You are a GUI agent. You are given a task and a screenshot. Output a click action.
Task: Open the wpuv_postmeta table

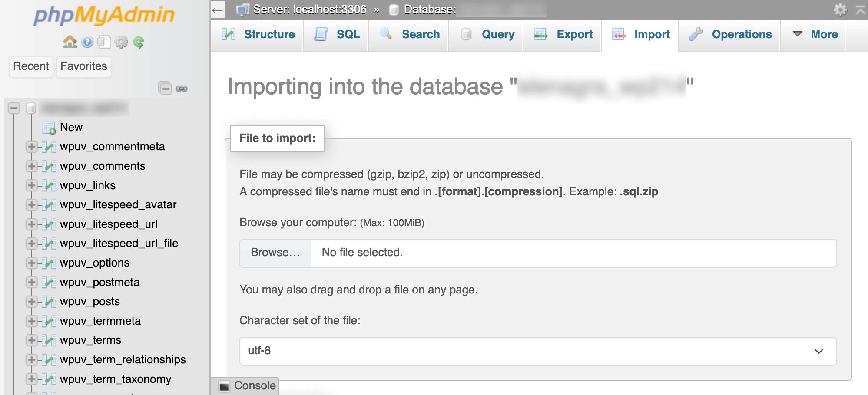(100, 282)
